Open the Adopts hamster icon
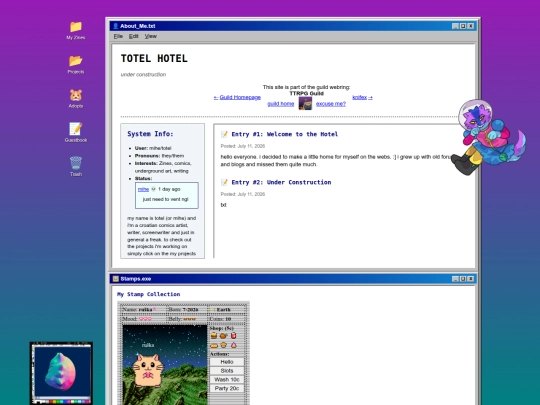 tap(76, 95)
